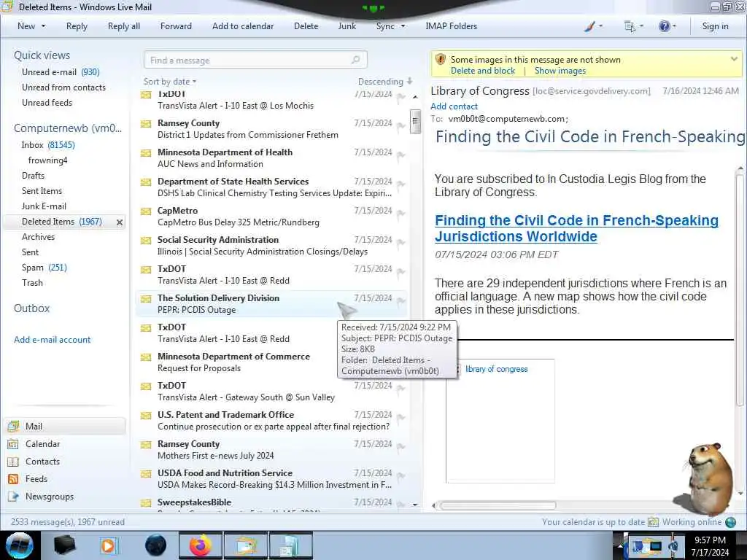Expand the Sync dropdown arrow
This screenshot has width=747, height=560.
(403, 26)
